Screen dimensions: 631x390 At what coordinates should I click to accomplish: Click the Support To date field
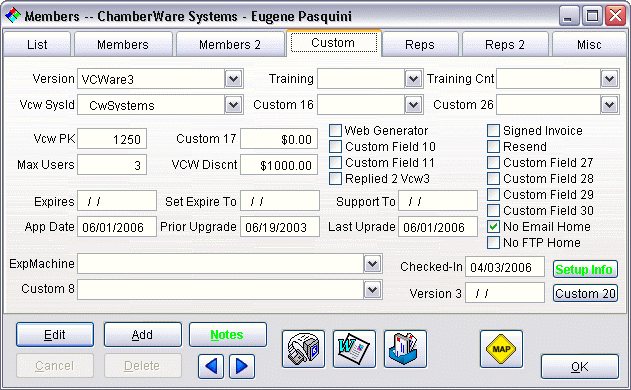pyautogui.click(x=438, y=201)
